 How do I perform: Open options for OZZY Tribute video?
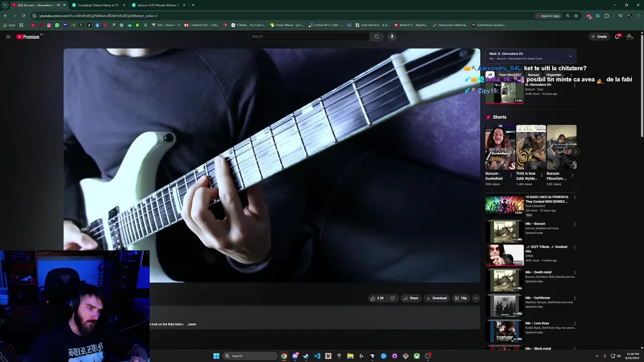[575, 247]
